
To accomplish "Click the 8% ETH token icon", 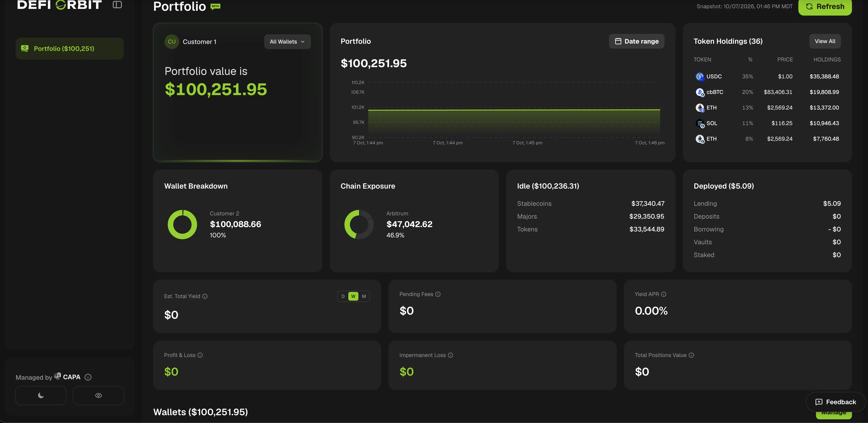I will tap(700, 139).
